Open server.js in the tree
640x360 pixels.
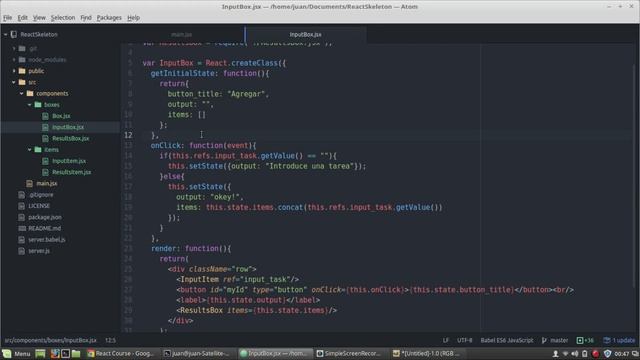click(x=39, y=251)
